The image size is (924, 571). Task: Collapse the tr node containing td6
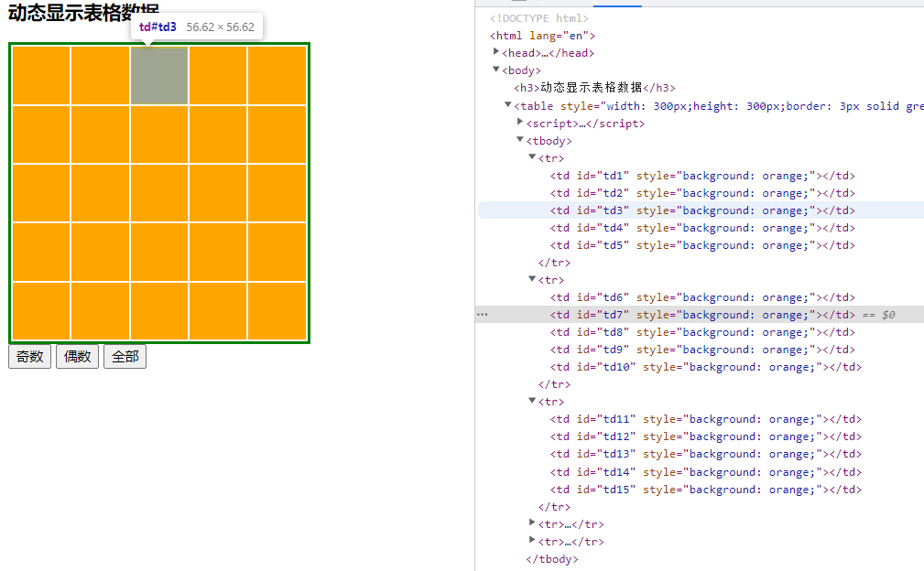point(532,278)
